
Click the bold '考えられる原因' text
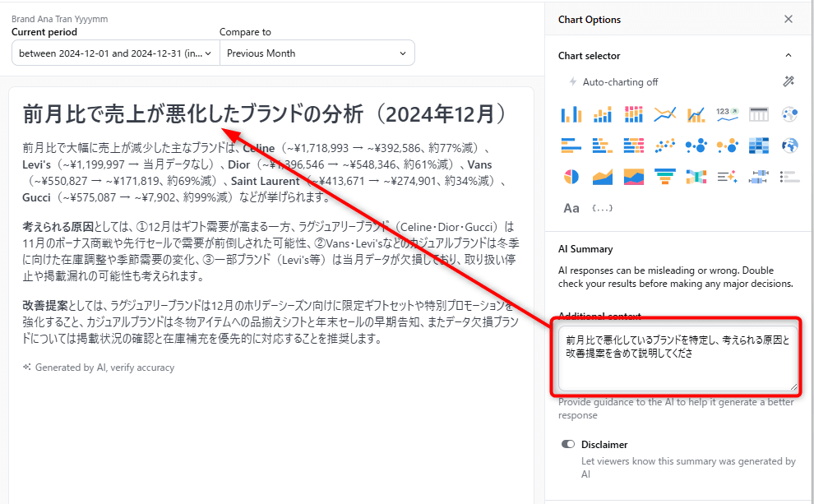(58, 228)
